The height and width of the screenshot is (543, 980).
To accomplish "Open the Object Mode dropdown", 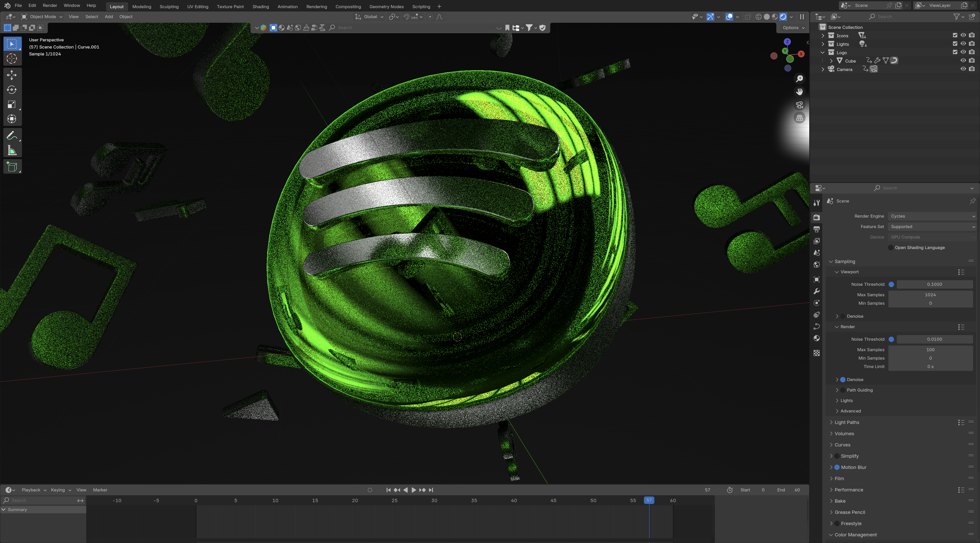I will (42, 17).
